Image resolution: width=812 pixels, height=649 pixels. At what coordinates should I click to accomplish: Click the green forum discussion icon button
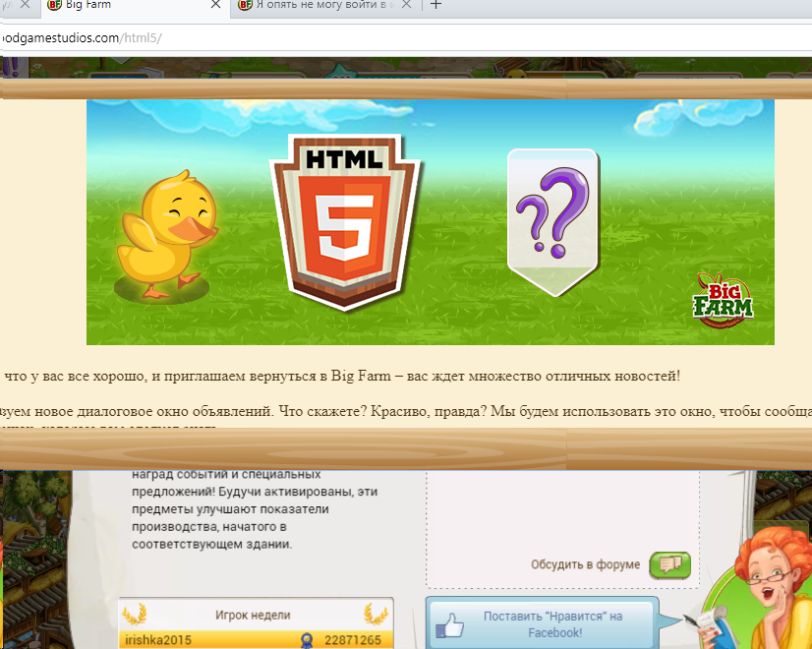pyautogui.click(x=670, y=565)
